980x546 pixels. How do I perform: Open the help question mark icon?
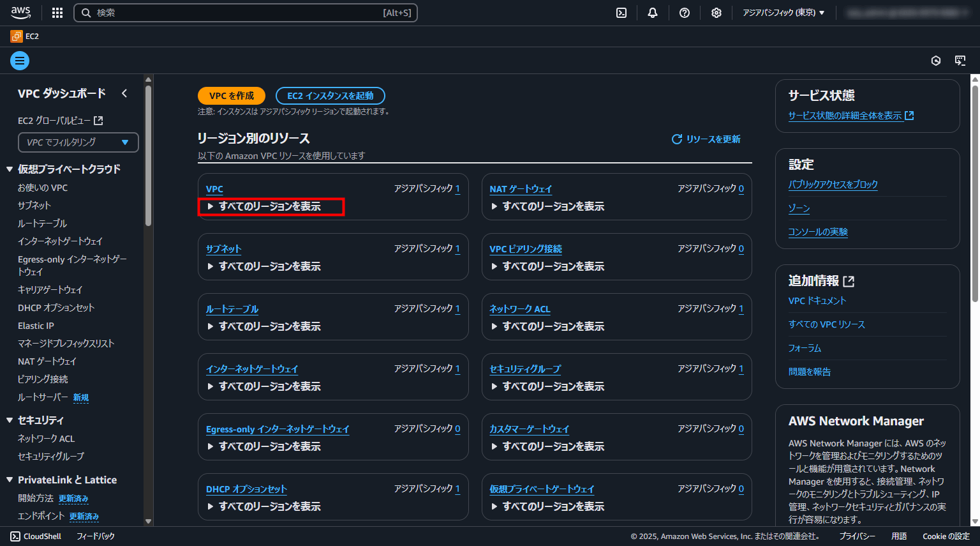point(685,13)
